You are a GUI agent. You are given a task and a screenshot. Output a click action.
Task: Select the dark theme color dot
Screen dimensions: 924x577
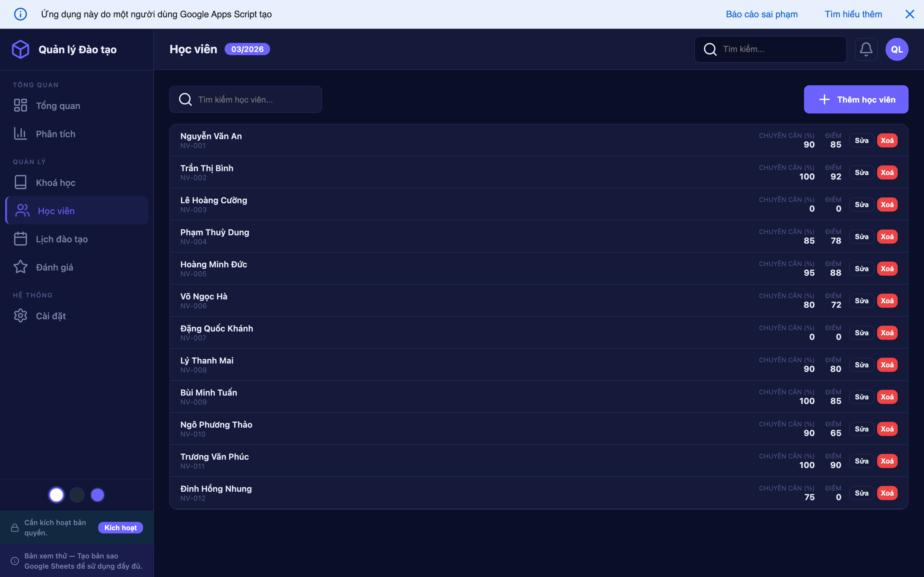77,495
